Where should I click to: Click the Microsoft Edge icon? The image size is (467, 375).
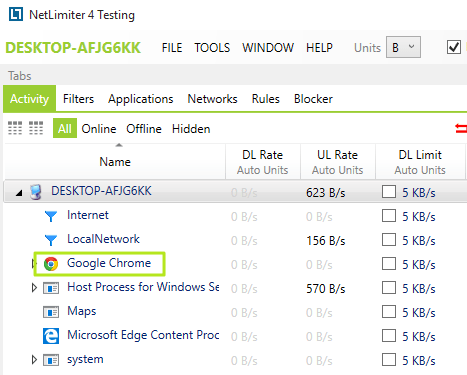click(x=51, y=336)
